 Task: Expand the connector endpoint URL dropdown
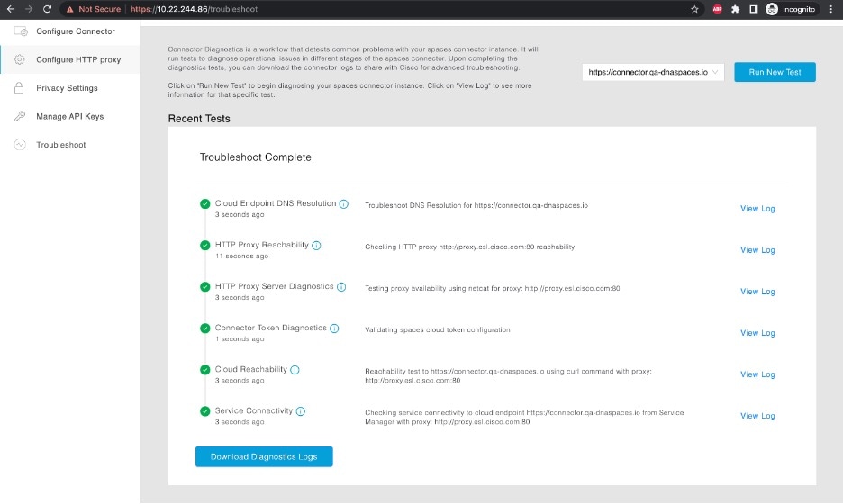[654, 72]
